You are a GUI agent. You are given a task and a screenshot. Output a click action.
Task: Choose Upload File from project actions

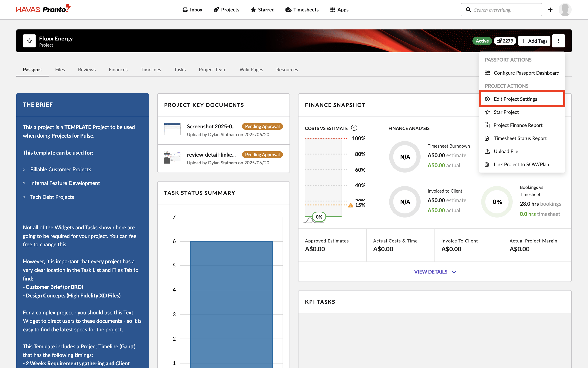coord(522,151)
